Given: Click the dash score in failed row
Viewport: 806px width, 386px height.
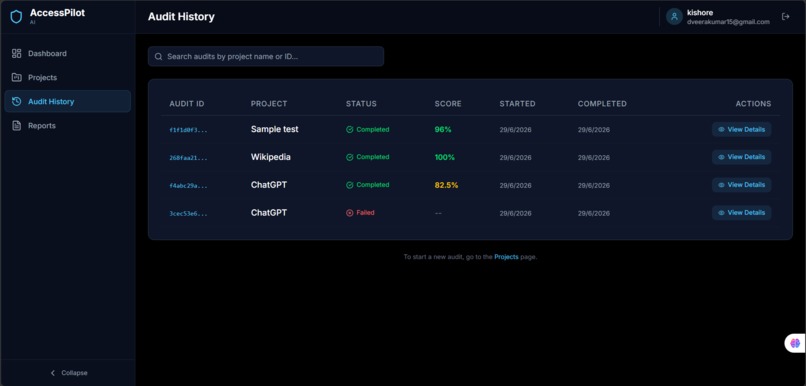Looking at the screenshot, I should pyautogui.click(x=438, y=213).
